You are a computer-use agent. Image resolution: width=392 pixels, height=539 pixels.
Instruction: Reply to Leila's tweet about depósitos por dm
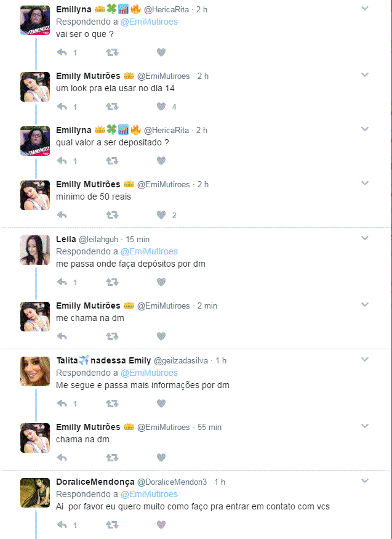pyautogui.click(x=62, y=282)
